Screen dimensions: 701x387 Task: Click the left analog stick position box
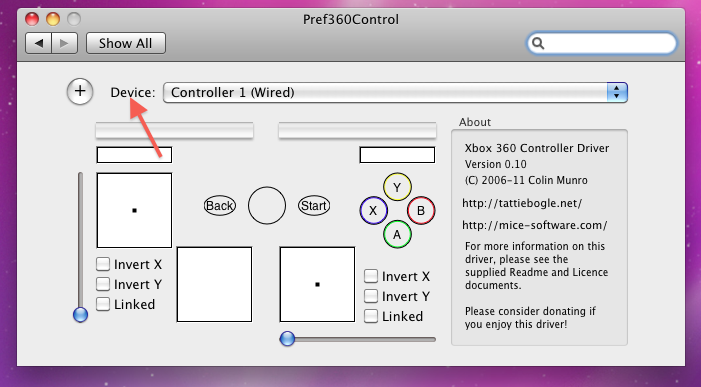point(134,210)
